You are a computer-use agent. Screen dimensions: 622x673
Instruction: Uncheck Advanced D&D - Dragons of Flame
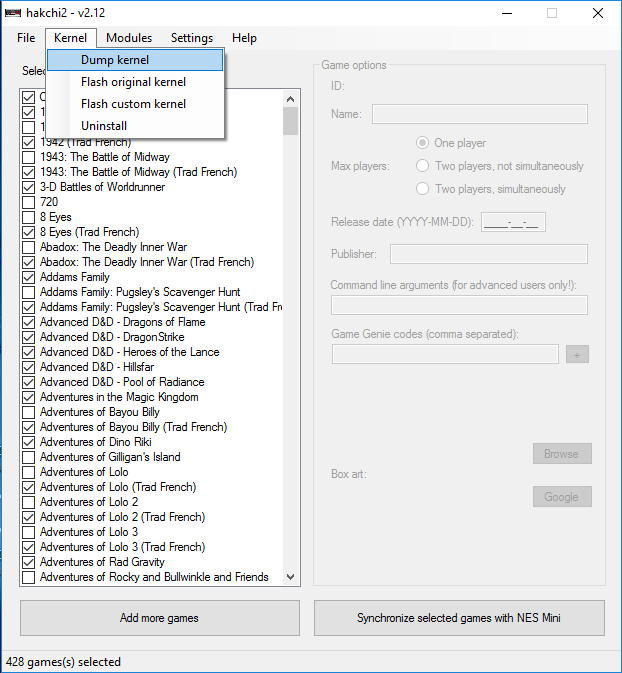[x=28, y=322]
